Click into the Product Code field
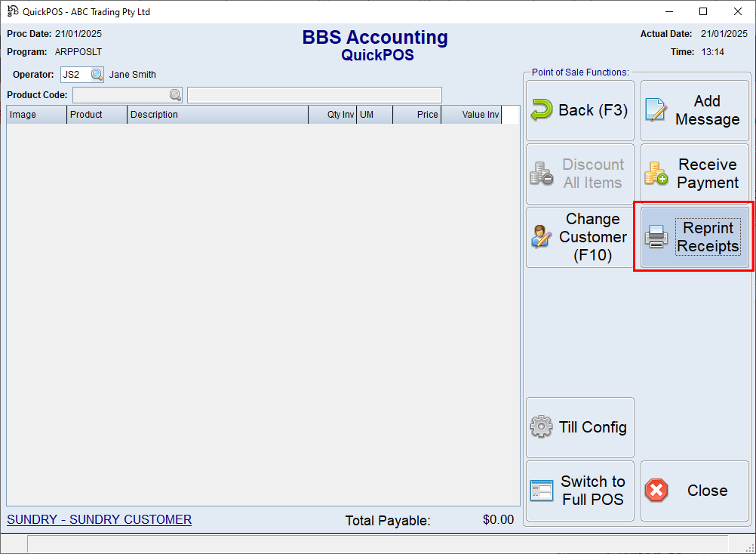Viewport: 756px width, 554px height. pos(120,95)
